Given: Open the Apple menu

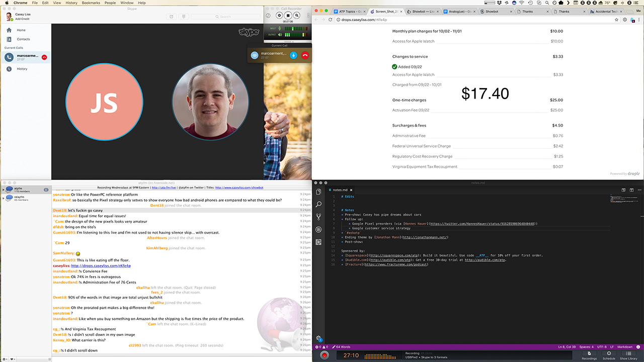Looking at the screenshot, I should (x=7, y=3).
